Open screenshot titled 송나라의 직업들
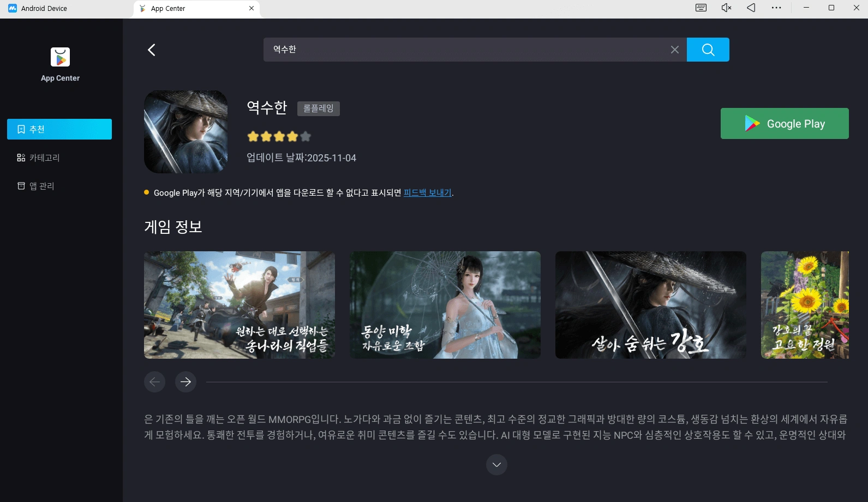The image size is (868, 502). (x=240, y=305)
